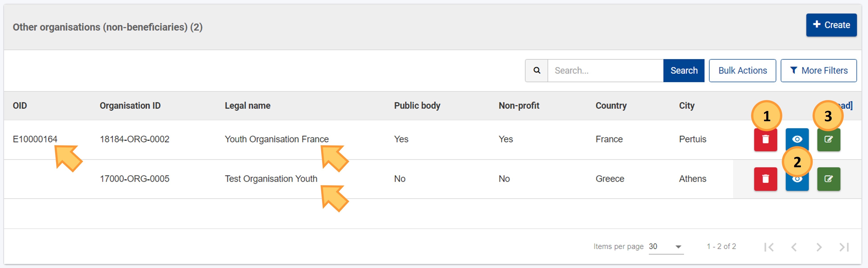Focus the Search text field
868x268 pixels.
pyautogui.click(x=605, y=71)
